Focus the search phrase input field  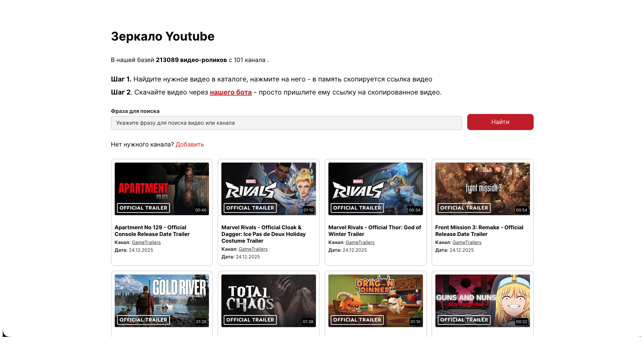click(x=286, y=123)
